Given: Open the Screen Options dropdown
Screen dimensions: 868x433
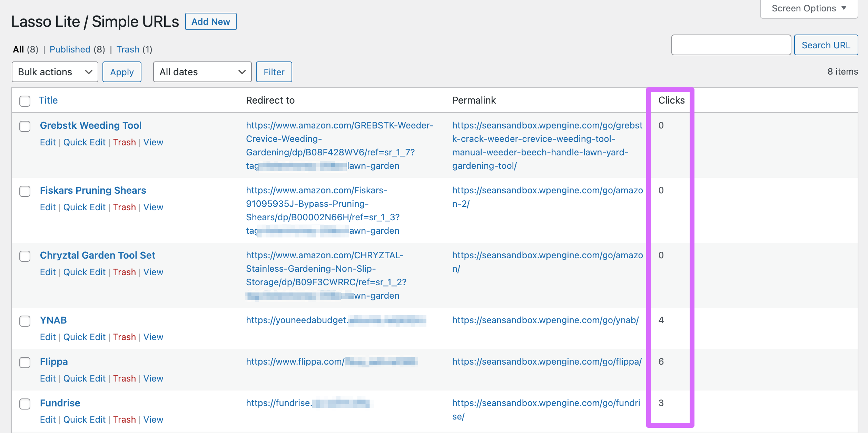Looking at the screenshot, I should pos(809,8).
